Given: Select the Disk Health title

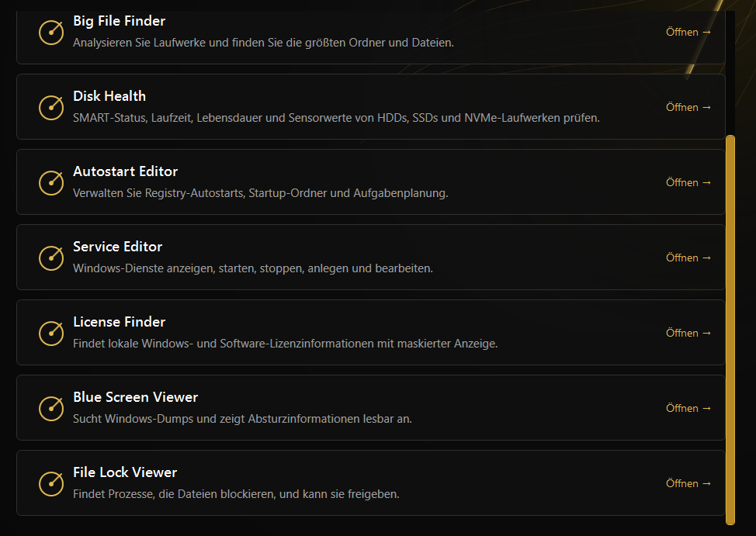Looking at the screenshot, I should [x=109, y=96].
